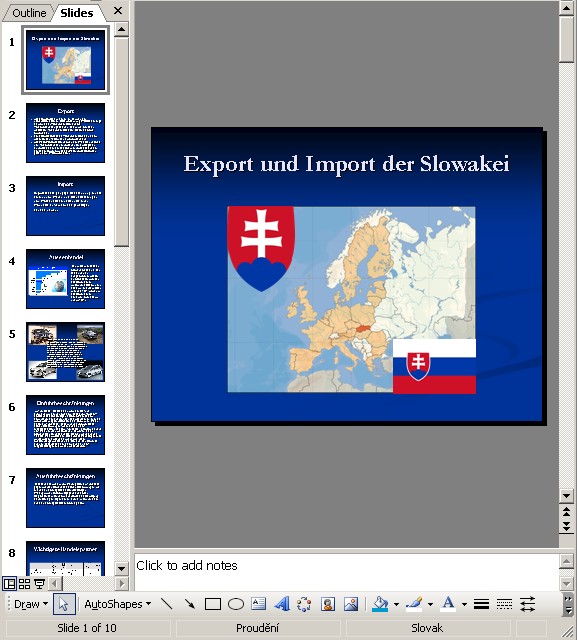The width and height of the screenshot is (577, 640).
Task: Select slide 8 thumbnail
Action: tap(65, 558)
